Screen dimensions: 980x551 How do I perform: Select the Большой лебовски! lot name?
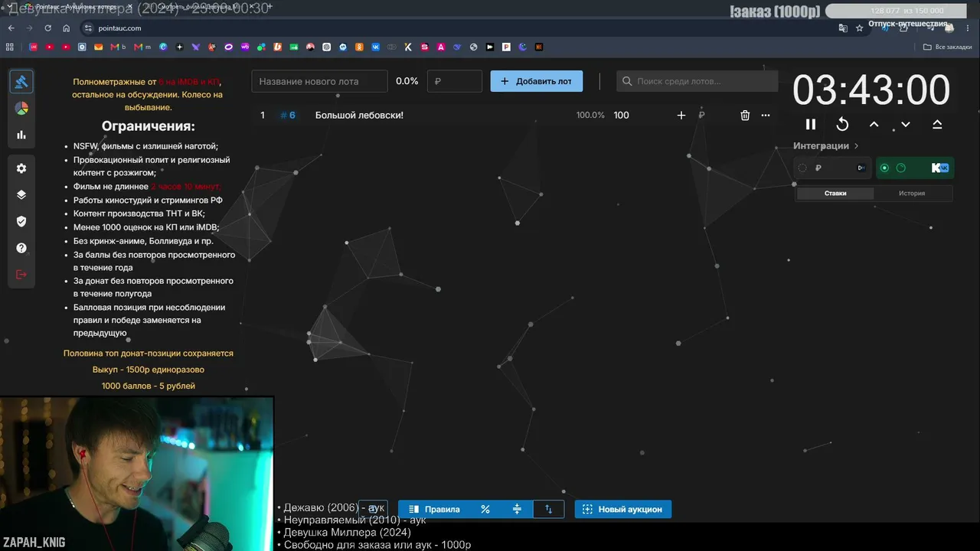pyautogui.click(x=359, y=115)
